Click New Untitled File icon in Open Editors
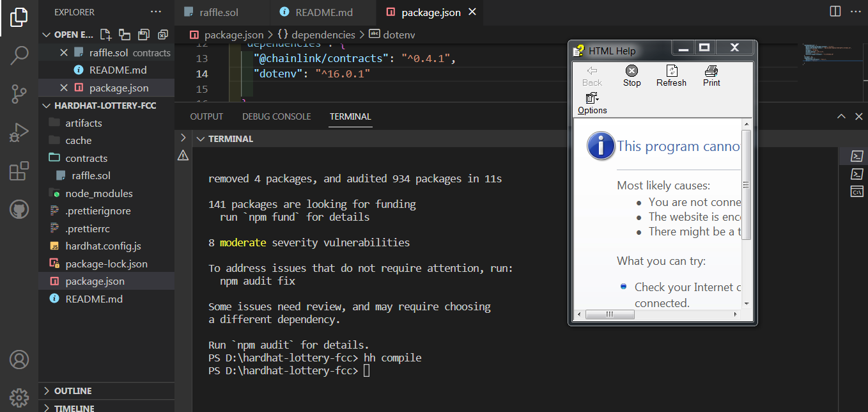868x412 pixels. click(x=105, y=35)
